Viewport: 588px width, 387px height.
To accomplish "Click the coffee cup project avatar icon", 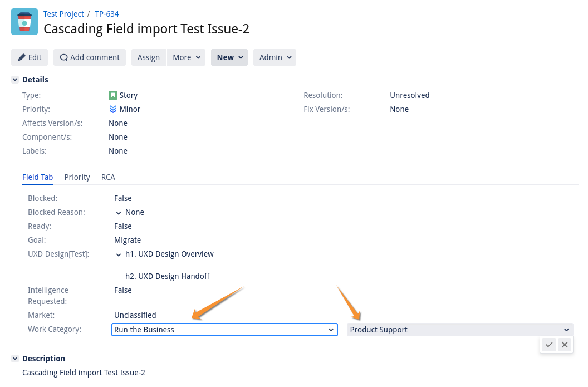I will (24, 22).
